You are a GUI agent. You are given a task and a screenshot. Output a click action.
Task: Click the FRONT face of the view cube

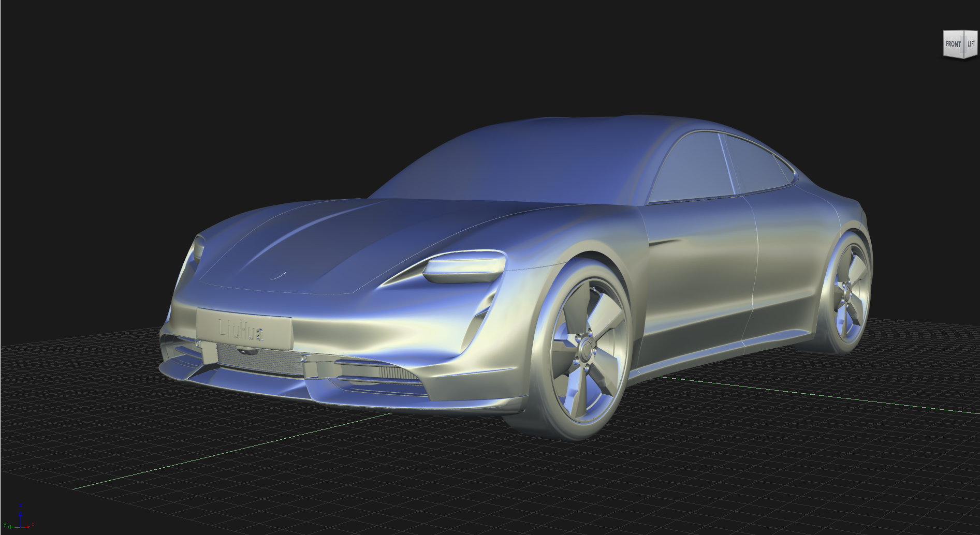pyautogui.click(x=953, y=44)
